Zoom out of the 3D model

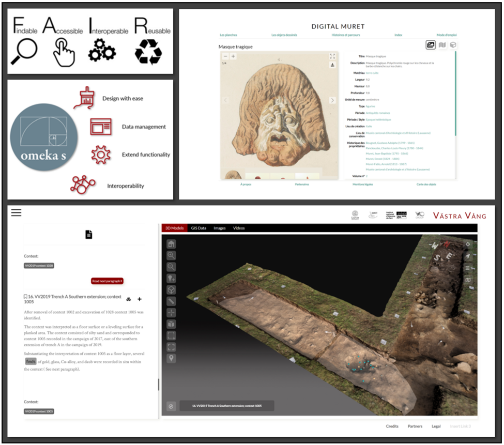[171, 267]
